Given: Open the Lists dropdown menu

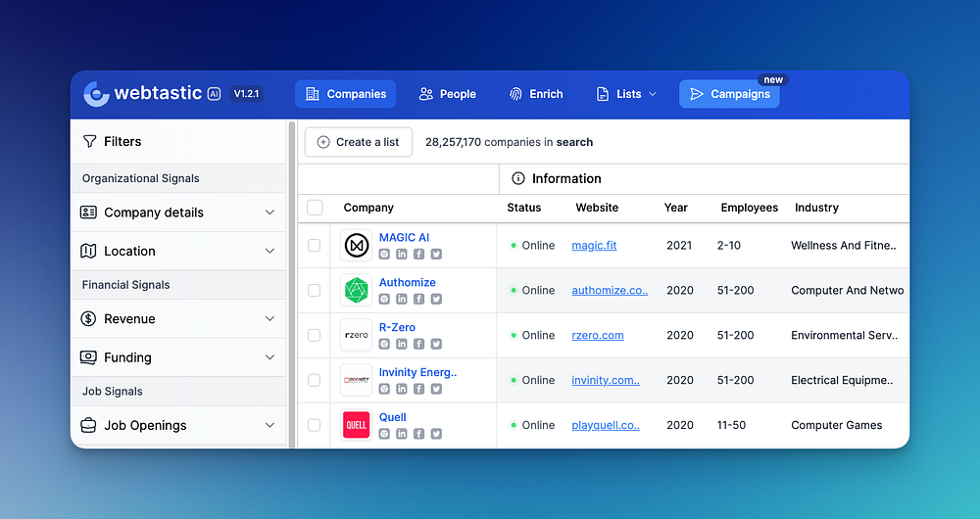Looking at the screenshot, I should coord(626,94).
